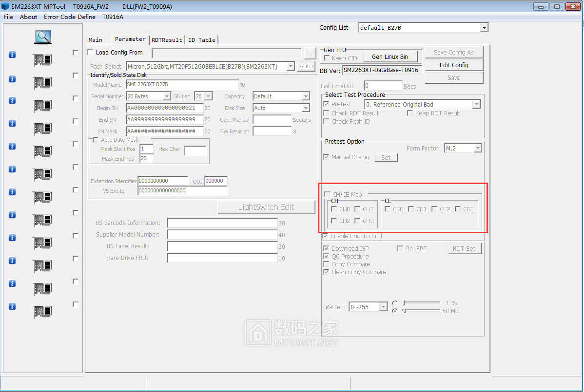Check the Do RDT box
584x392 pixels.
(400, 248)
